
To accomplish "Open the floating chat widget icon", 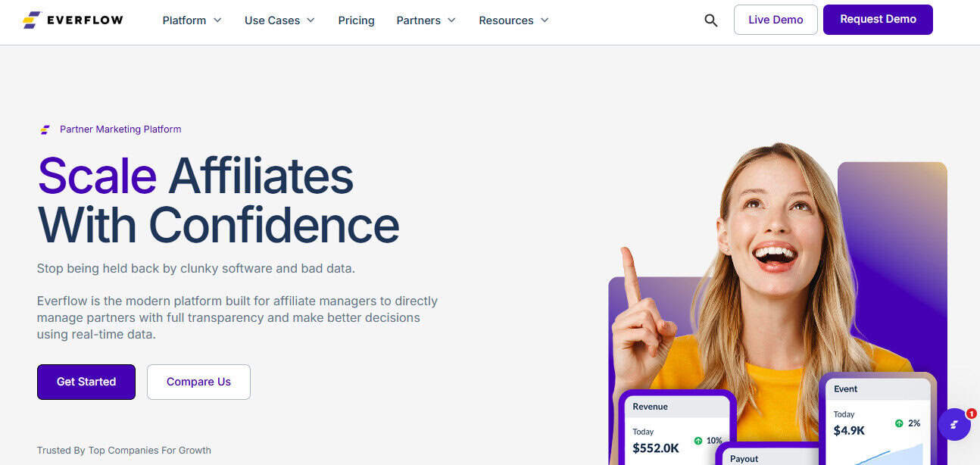I will (953, 424).
